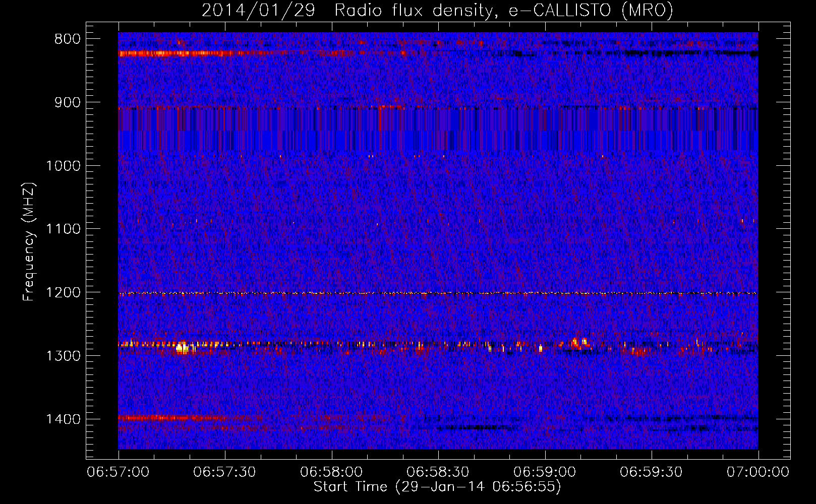The image size is (816, 504).
Task: Click the 1400 frequency tick label
Action: 63,419
